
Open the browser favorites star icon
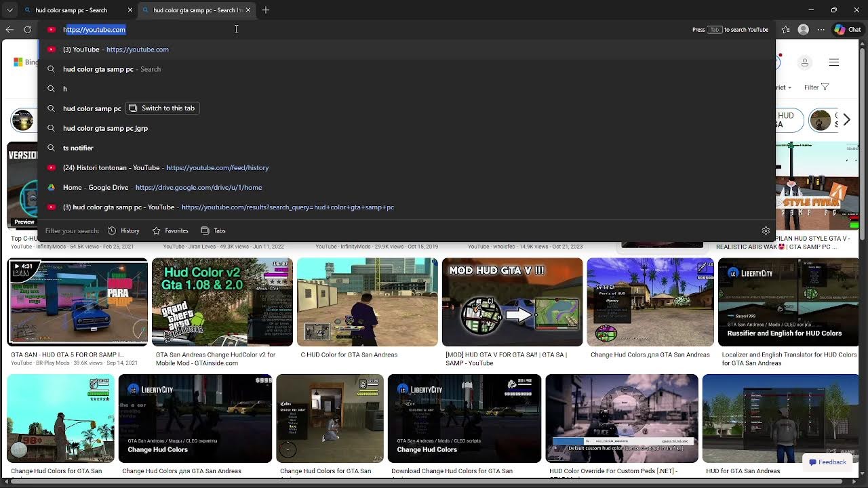pyautogui.click(x=785, y=30)
